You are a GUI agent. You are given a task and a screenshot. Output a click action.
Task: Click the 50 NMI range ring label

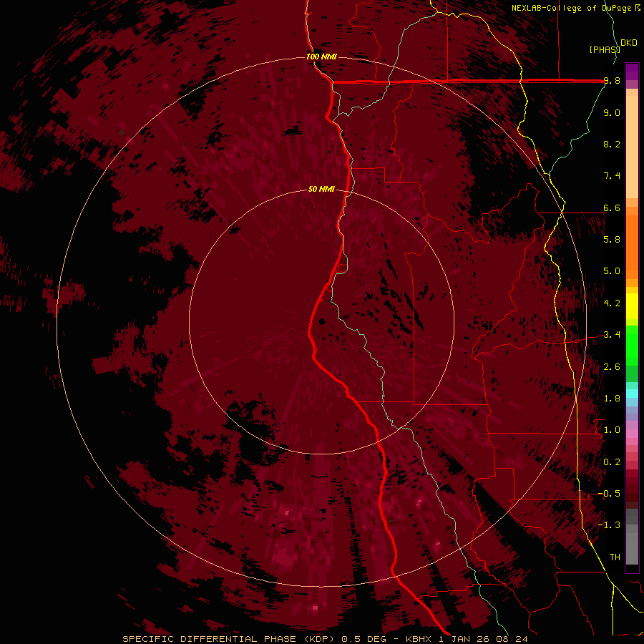(x=321, y=190)
